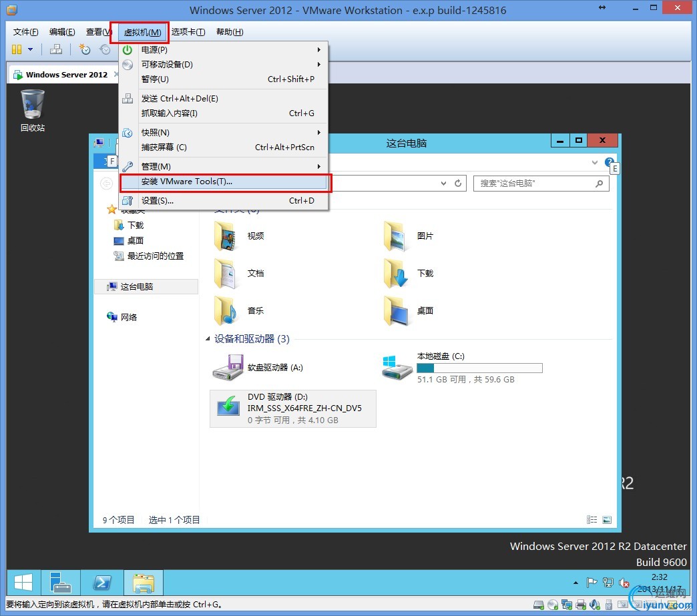
Task: Click the hard disk device icon in VMware status bar
Action: pos(539,605)
